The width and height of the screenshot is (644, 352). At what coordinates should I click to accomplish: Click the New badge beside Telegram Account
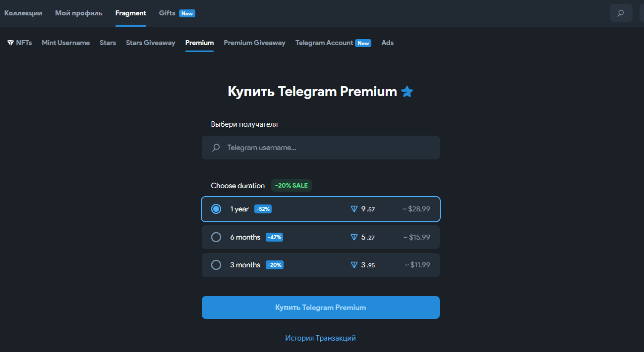(x=363, y=43)
